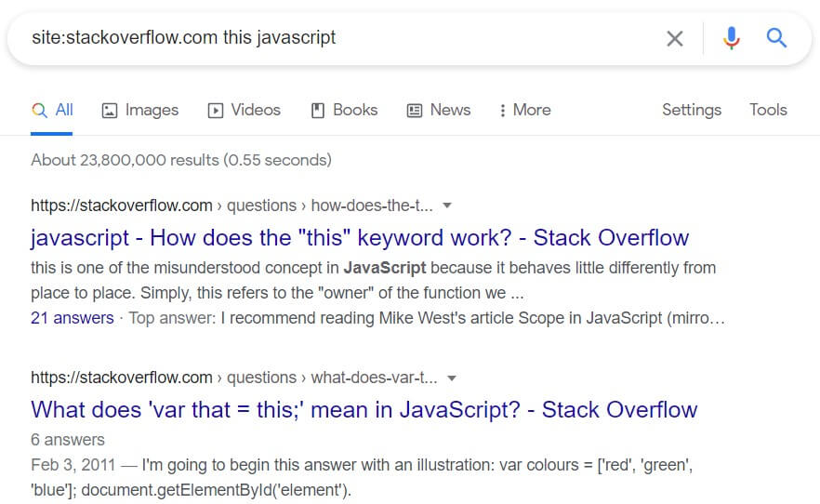Switch to the Images tab
820x504 pixels.
(139, 110)
